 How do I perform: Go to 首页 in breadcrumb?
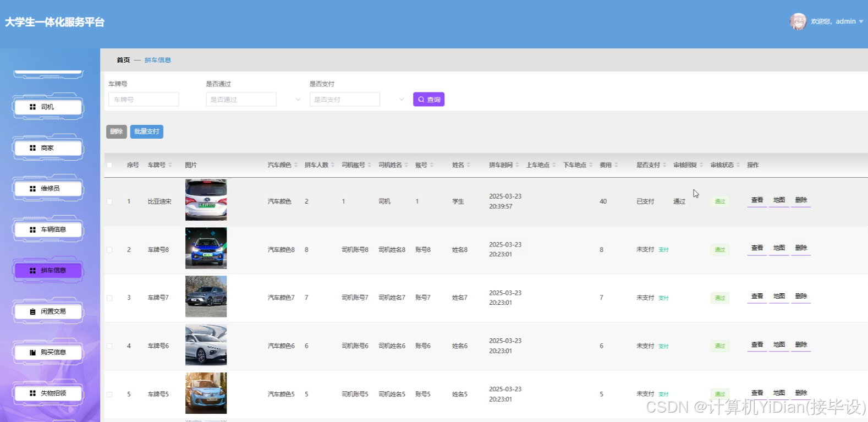[x=123, y=60]
